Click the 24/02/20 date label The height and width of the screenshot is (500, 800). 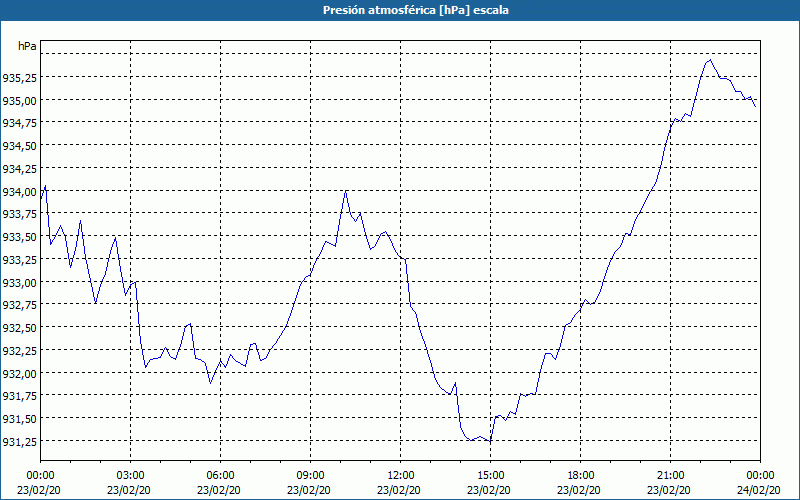point(759,490)
